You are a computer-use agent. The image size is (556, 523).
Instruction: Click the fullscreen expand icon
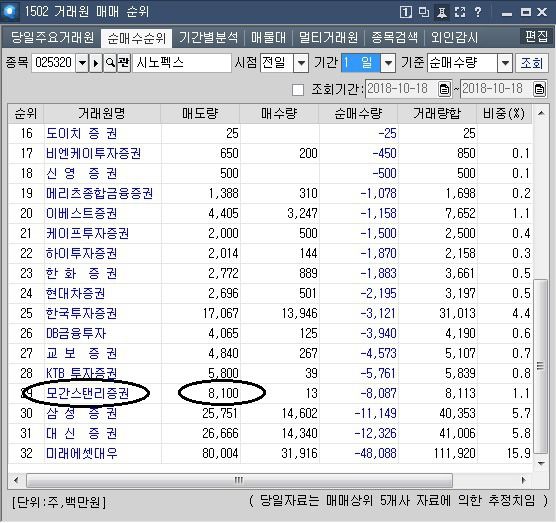pyautogui.click(x=460, y=12)
